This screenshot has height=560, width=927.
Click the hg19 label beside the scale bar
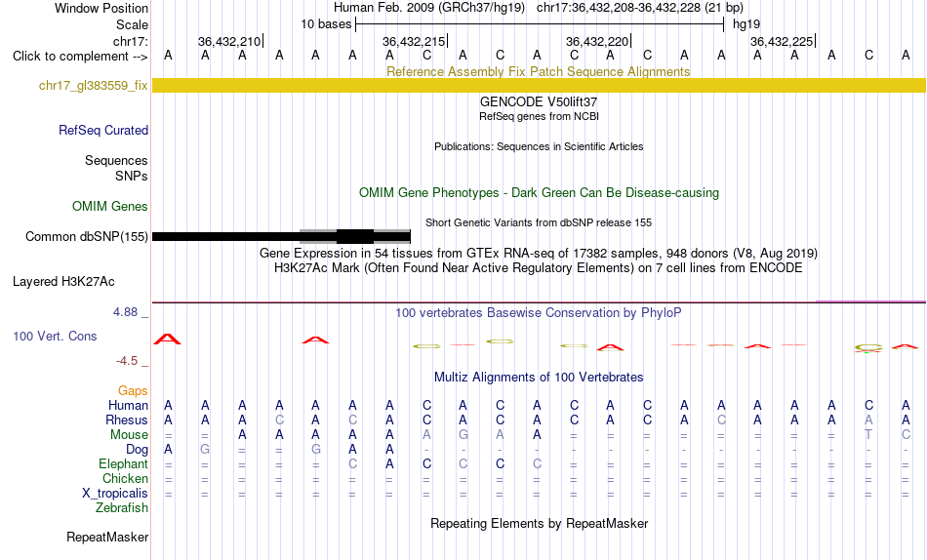[746, 24]
